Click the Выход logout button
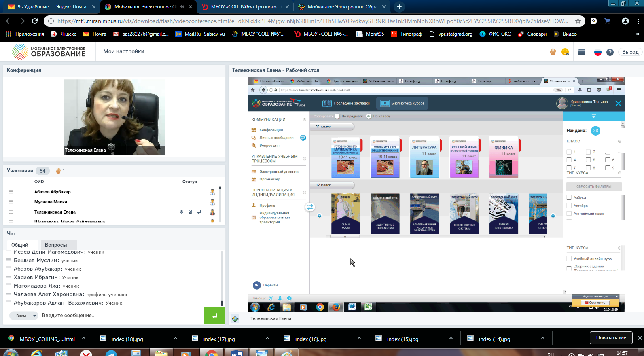This screenshot has height=356, width=644. pyautogui.click(x=630, y=52)
